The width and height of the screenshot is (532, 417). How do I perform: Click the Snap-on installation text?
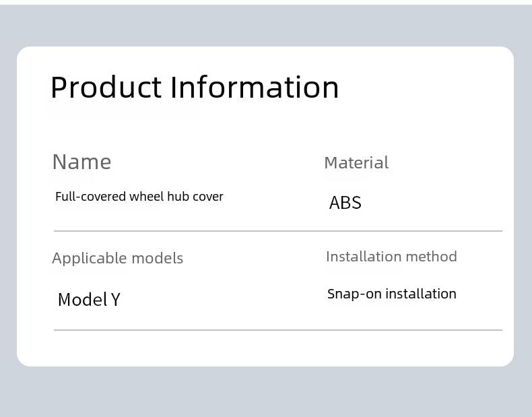(x=392, y=294)
